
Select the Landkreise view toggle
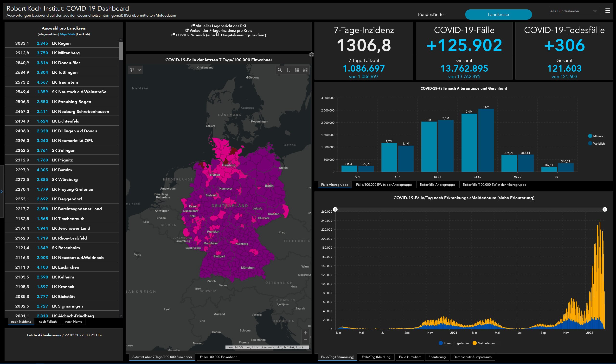[x=498, y=14]
